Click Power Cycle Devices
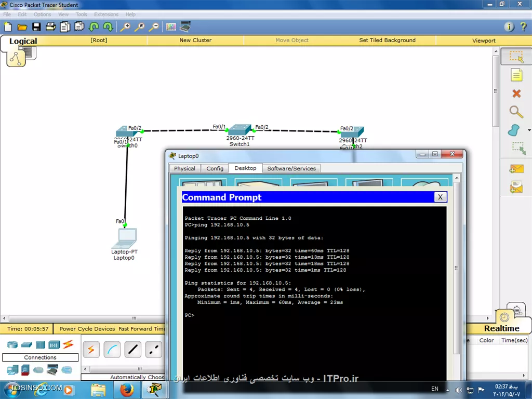The width and height of the screenshot is (532, 399). [x=87, y=328]
